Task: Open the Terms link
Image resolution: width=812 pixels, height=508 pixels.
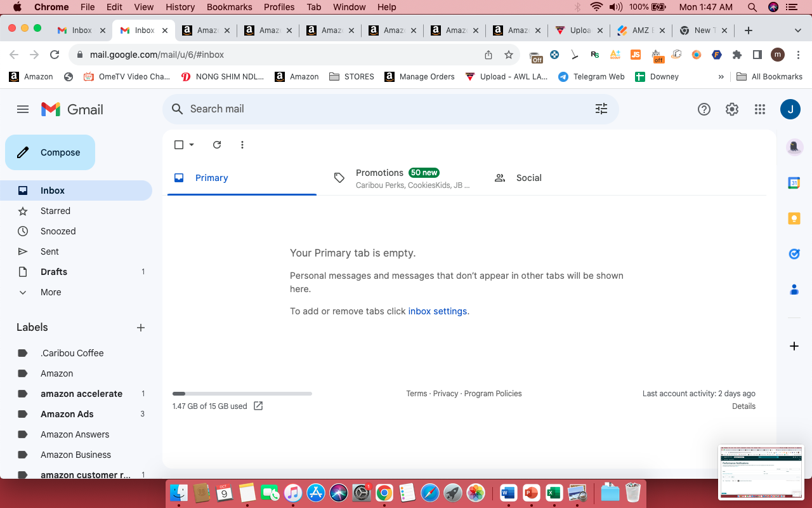Action: pyautogui.click(x=417, y=394)
